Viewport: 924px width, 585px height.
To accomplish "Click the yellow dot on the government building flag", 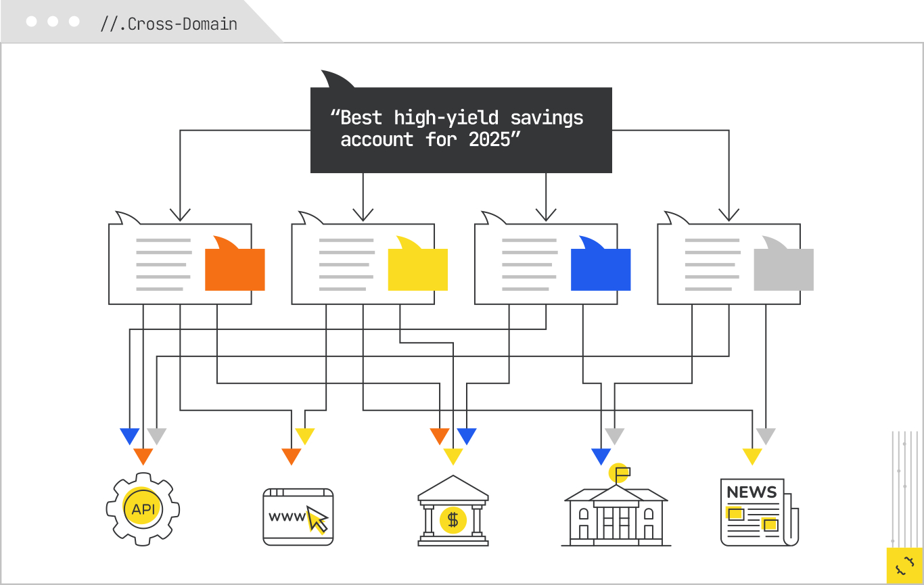I will pyautogui.click(x=617, y=472).
